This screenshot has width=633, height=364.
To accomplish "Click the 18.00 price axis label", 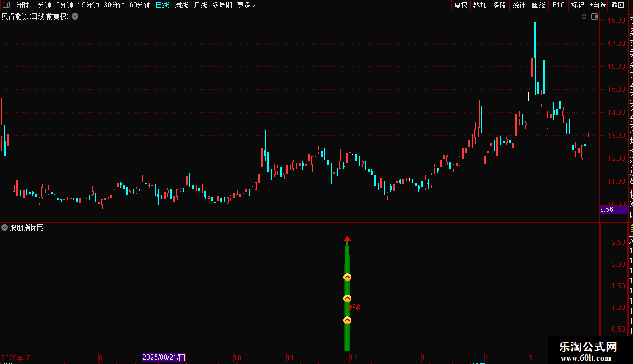I will click(616, 21).
